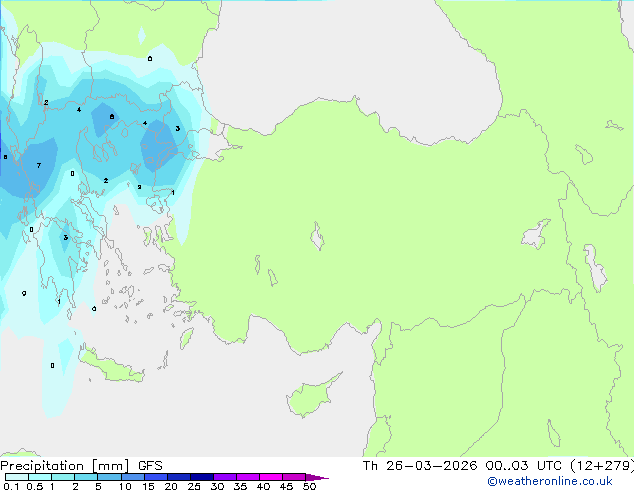Click the date '26-03-2026' text
The height and width of the screenshot is (490, 634).
pyautogui.click(x=431, y=466)
